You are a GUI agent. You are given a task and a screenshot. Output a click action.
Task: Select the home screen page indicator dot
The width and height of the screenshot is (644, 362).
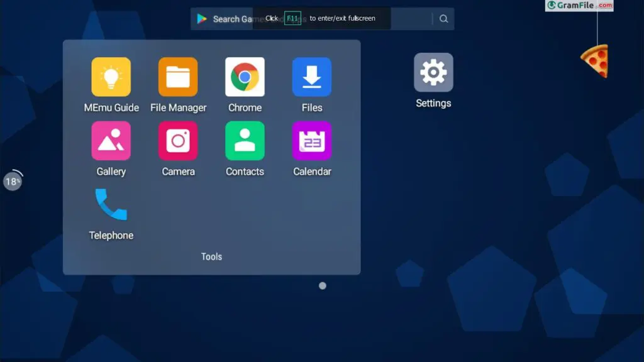(323, 285)
